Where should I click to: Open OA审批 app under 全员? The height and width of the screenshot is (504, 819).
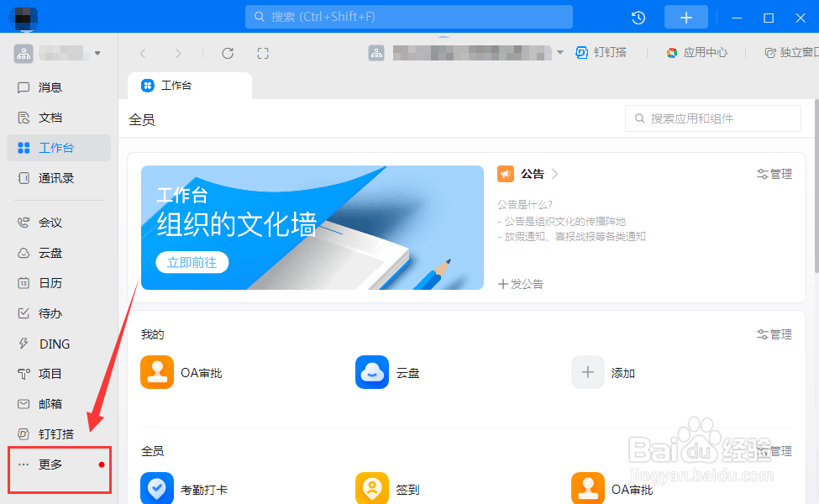[612, 490]
